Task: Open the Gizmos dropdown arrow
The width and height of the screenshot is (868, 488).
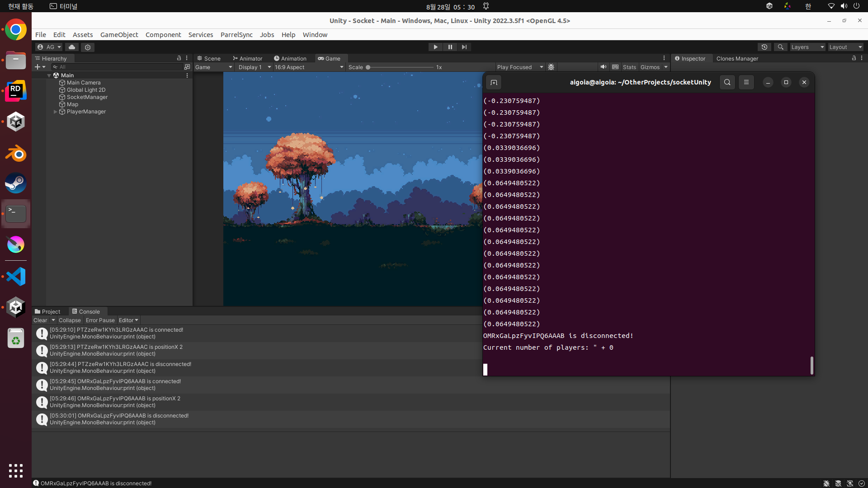Action: [666, 67]
